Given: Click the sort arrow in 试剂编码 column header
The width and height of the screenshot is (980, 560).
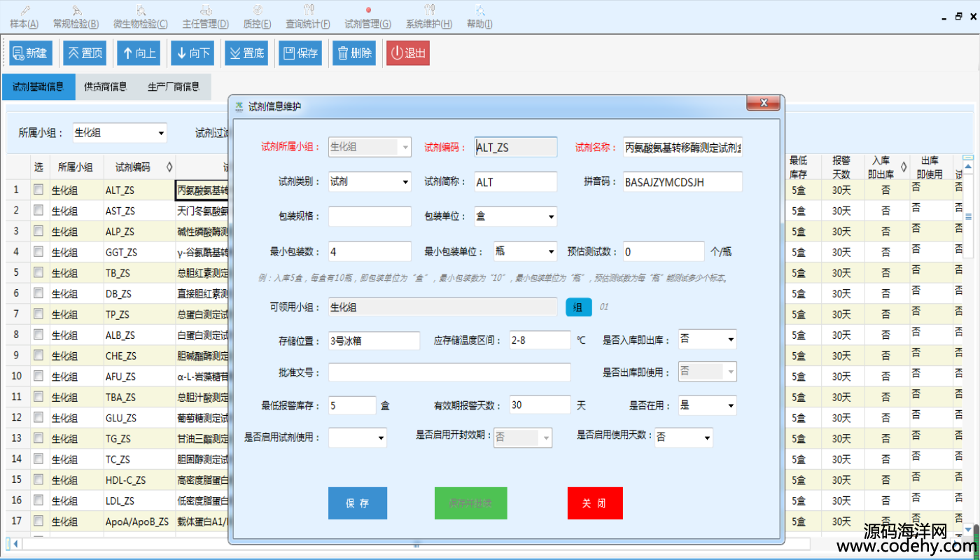Looking at the screenshot, I should point(169,167).
